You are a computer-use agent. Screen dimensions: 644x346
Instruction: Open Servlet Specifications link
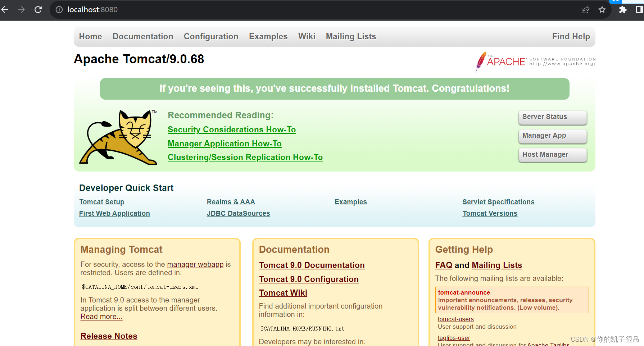pos(498,202)
